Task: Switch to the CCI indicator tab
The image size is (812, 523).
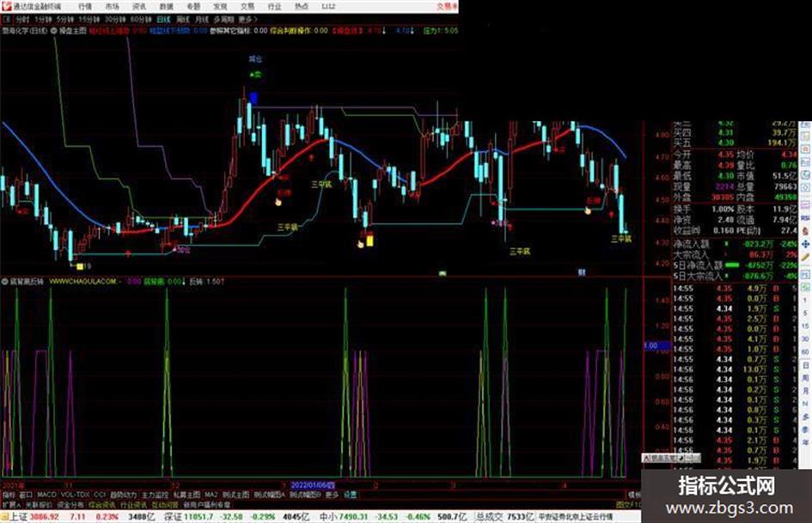Action: tap(100, 495)
